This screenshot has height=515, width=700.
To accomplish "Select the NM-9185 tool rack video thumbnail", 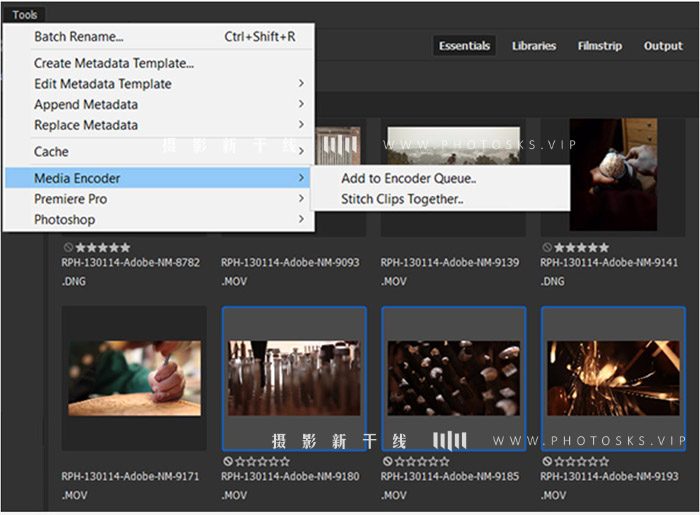I will point(454,378).
